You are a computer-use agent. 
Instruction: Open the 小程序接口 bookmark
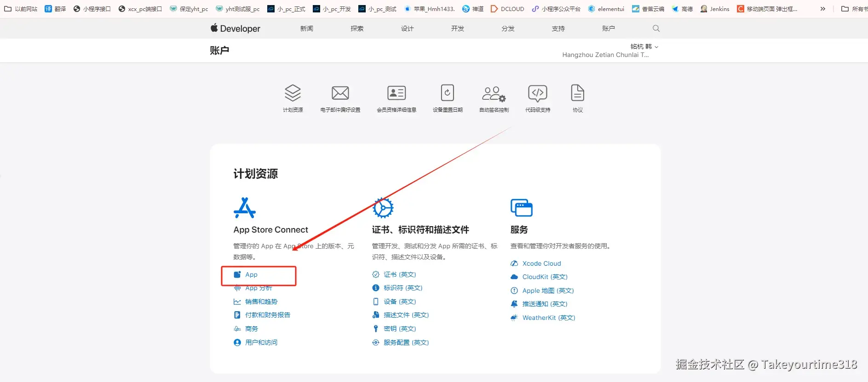coord(92,9)
